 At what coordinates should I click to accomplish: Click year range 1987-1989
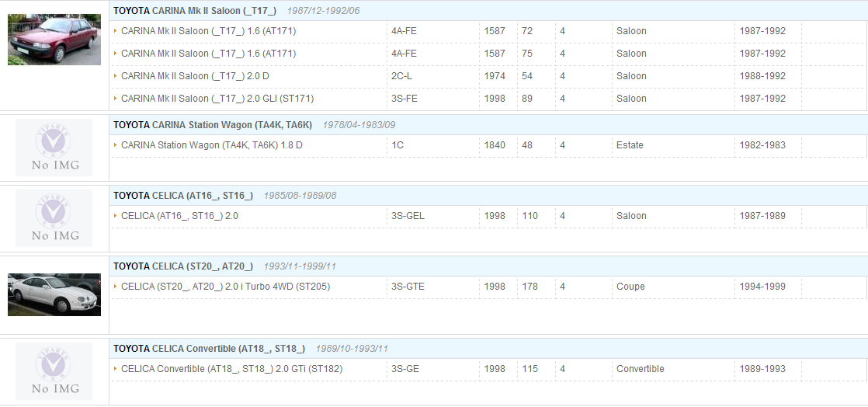click(x=762, y=216)
